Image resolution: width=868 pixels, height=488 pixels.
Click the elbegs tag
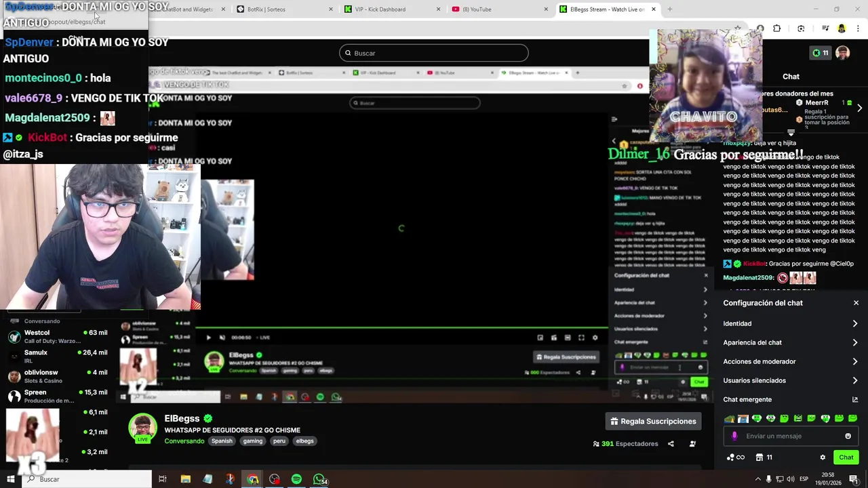click(305, 441)
